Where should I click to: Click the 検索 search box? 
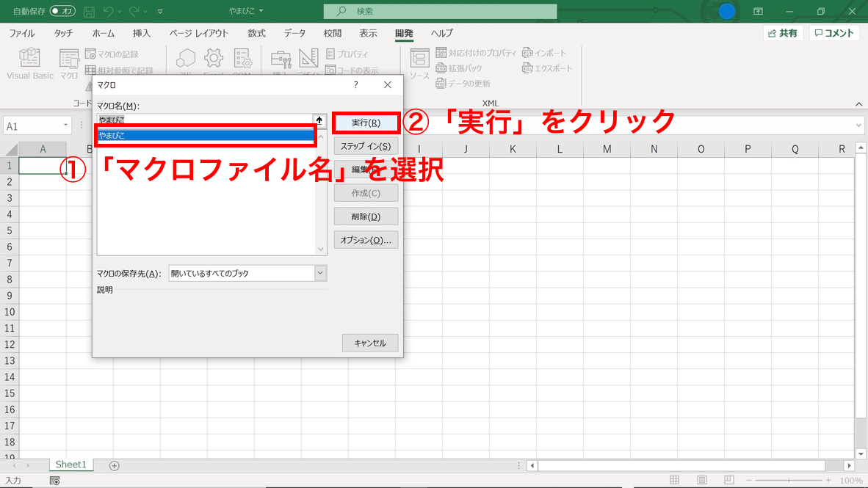click(440, 11)
